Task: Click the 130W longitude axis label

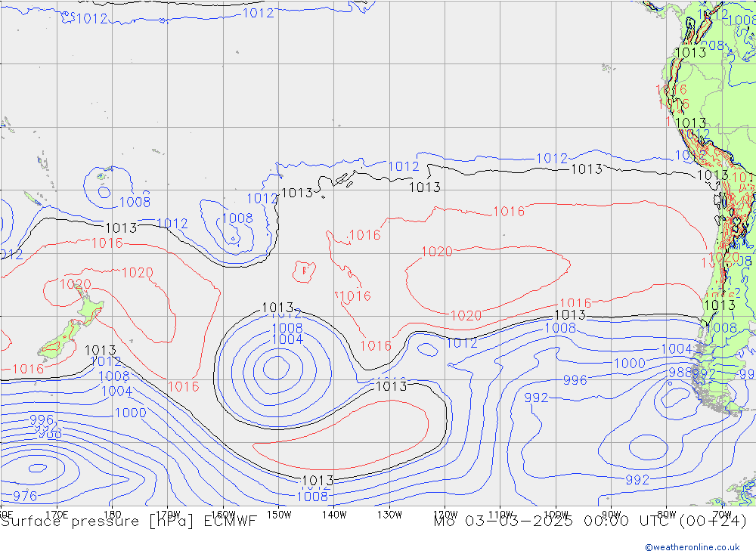Action: 389,514
